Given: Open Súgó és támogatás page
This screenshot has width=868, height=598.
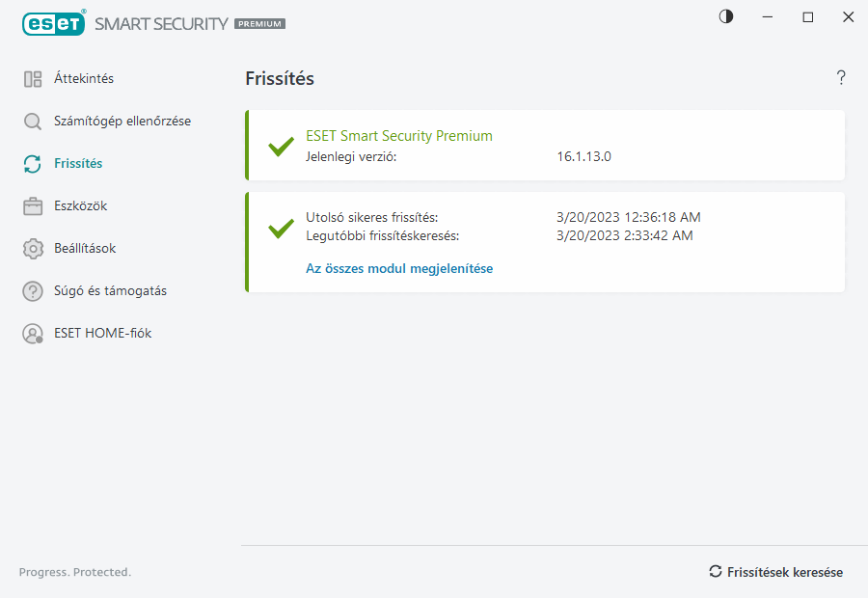Looking at the screenshot, I should coord(110,291).
